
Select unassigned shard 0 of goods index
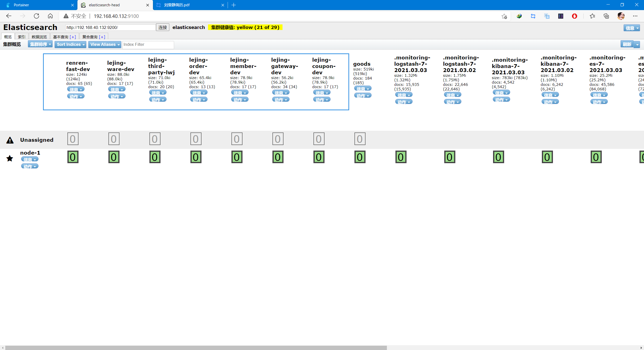[360, 139]
